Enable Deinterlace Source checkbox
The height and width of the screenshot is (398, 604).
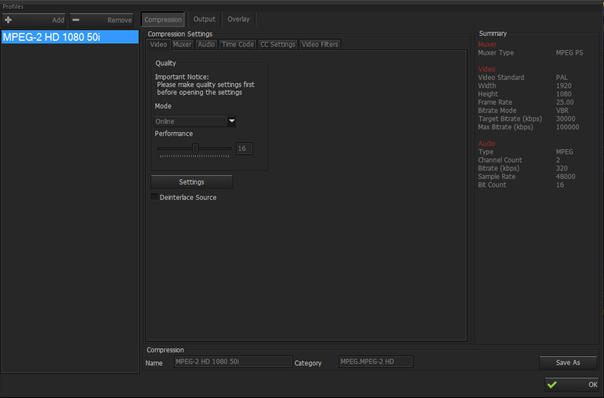154,197
